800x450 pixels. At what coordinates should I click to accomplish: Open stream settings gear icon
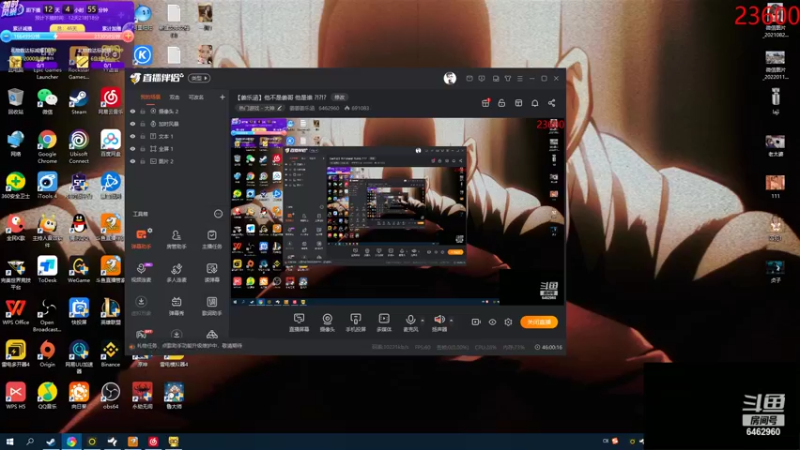point(508,322)
